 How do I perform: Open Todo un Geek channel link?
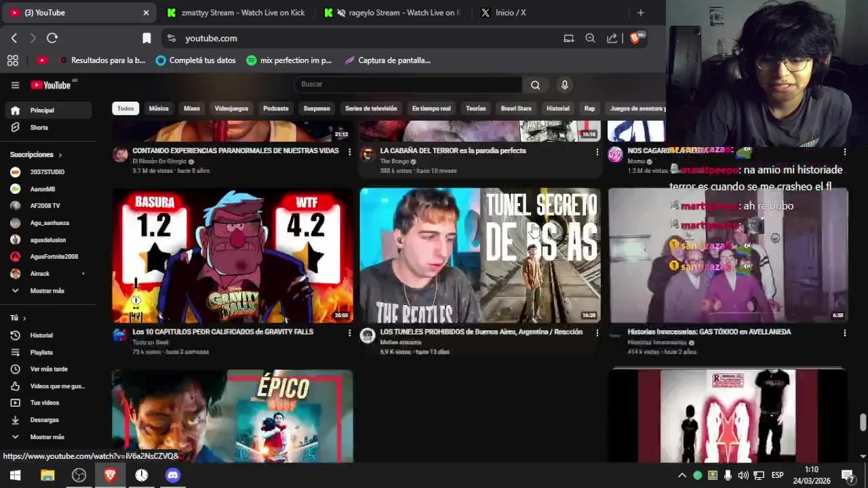click(x=151, y=342)
